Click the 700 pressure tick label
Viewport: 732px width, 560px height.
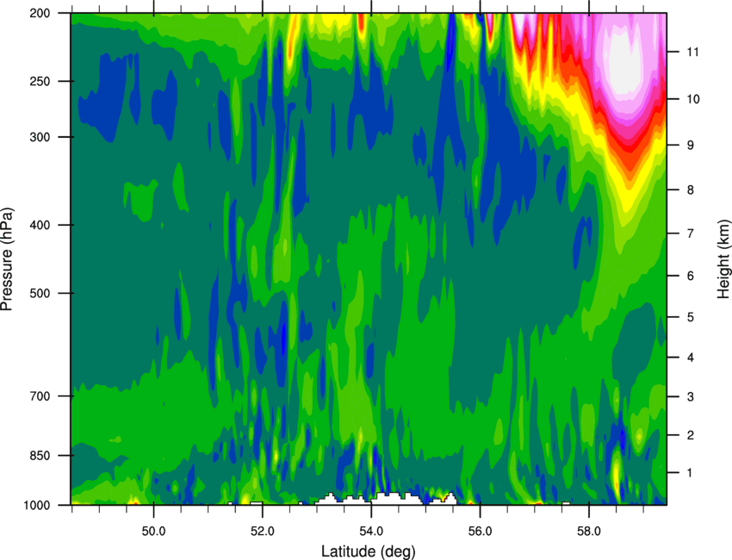click(40, 396)
